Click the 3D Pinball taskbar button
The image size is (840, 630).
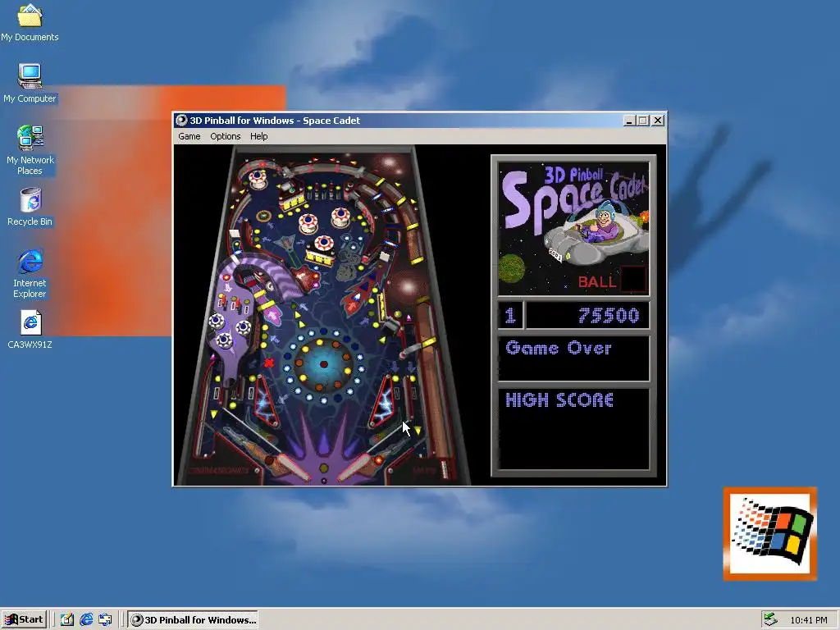coord(193,620)
